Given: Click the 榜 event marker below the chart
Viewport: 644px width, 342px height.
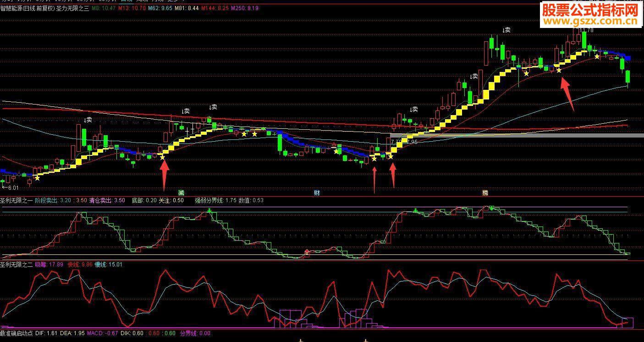Looking at the screenshot, I should point(485,193).
